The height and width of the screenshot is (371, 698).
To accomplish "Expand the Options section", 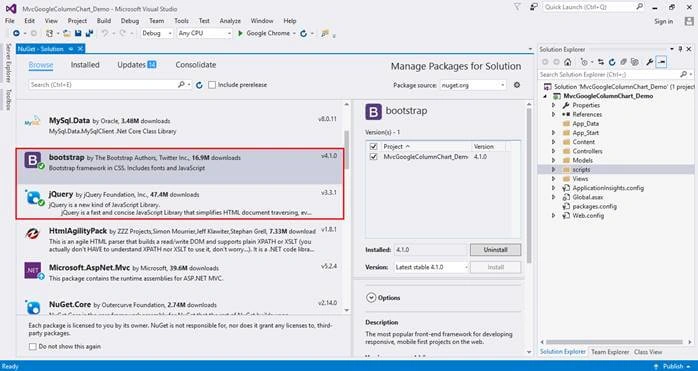I will [x=371, y=298].
